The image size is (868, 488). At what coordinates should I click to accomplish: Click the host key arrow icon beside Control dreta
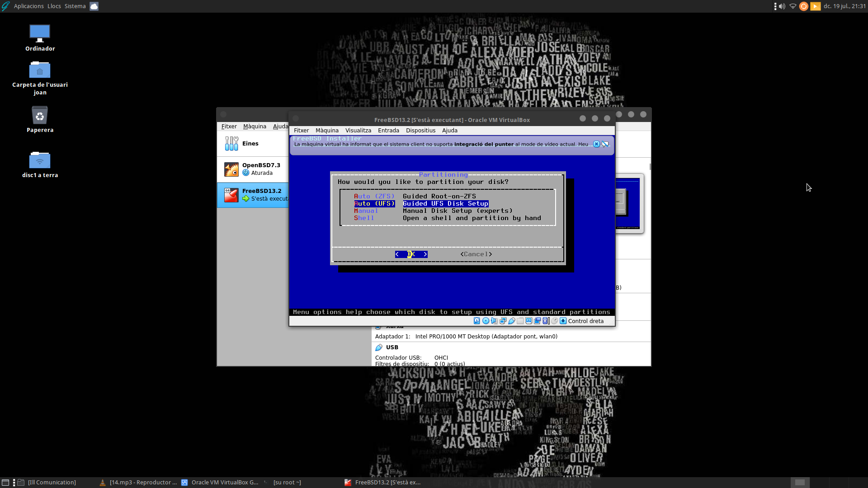(x=563, y=321)
